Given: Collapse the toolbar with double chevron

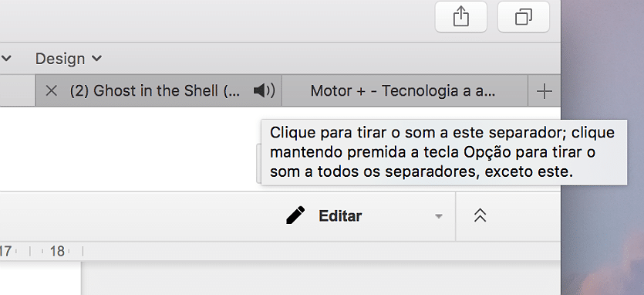Looking at the screenshot, I should coord(480,215).
